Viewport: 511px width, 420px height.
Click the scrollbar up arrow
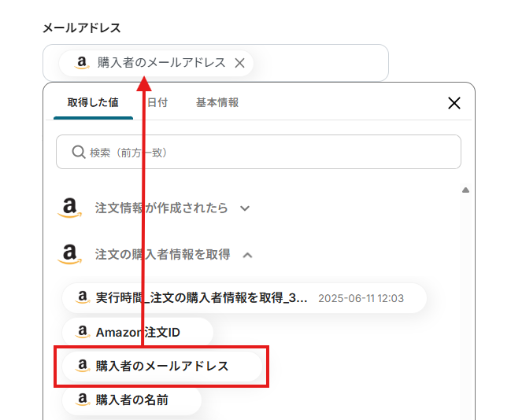[465, 190]
